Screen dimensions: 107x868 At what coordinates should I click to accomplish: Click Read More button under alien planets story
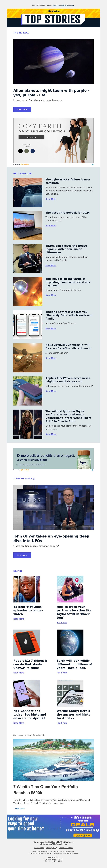(x=22, y=109)
